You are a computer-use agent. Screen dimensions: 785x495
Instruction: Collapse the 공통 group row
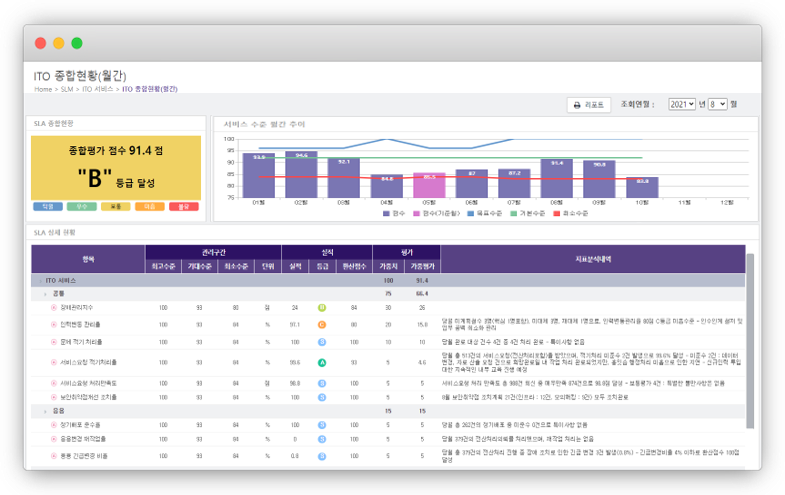coord(43,295)
